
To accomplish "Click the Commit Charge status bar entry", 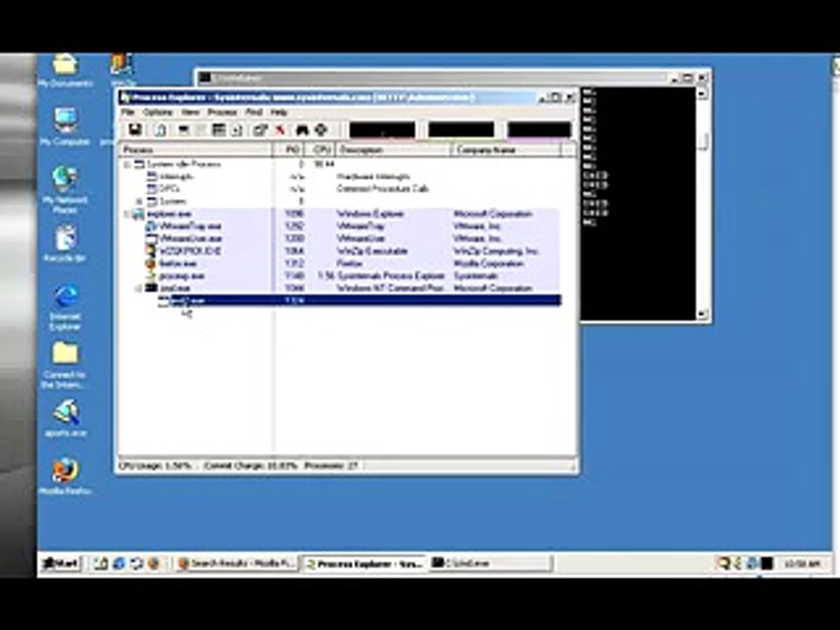I will tap(250, 466).
